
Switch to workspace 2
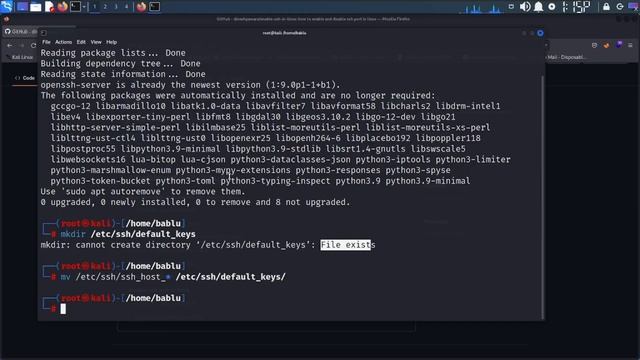coord(105,7)
